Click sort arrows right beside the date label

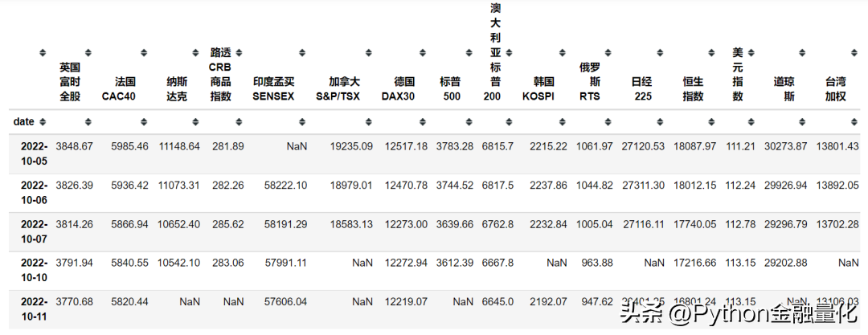click(x=42, y=121)
